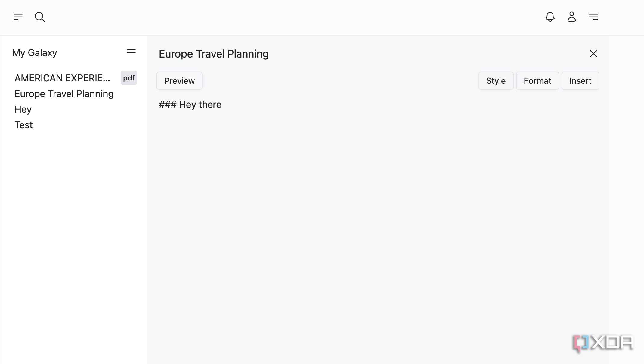Place the cursor in the '### Hey there' text
This screenshot has height=364, width=644.
pyautogui.click(x=190, y=105)
